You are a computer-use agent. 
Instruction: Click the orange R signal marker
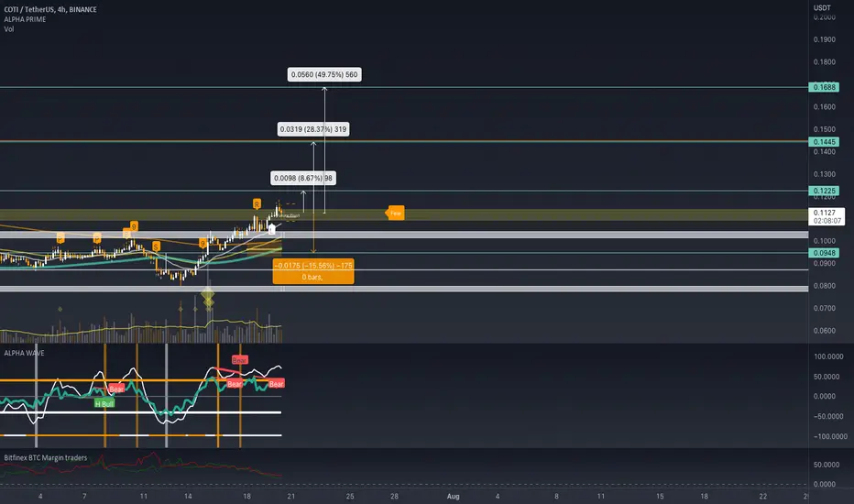[x=257, y=204]
